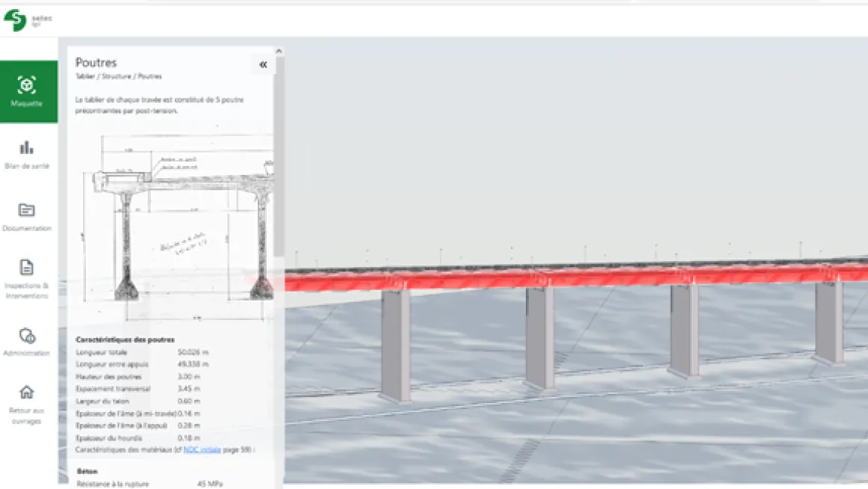
Task: Open Inspections & Interventions page
Action: (x=27, y=278)
